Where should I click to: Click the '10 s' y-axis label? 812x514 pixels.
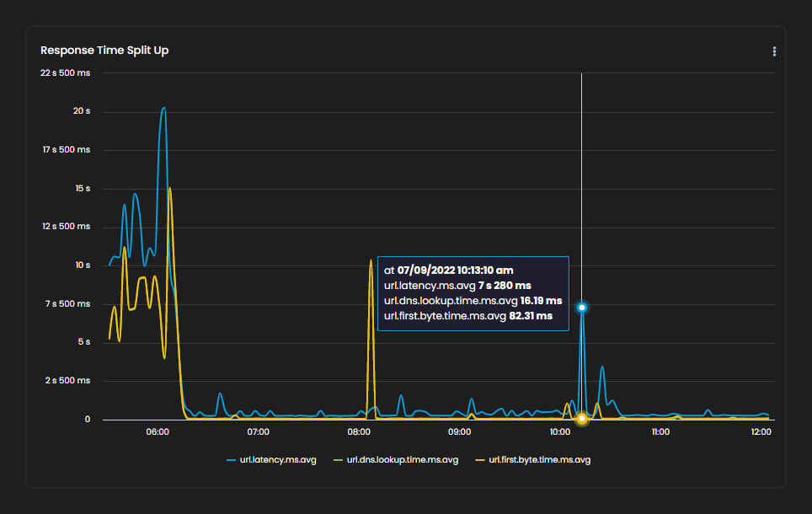[83, 265]
